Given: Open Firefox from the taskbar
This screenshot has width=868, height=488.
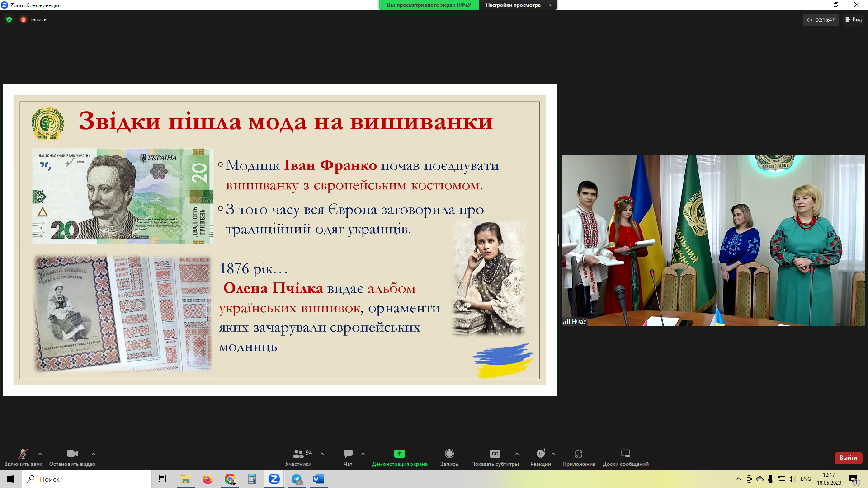Looking at the screenshot, I should click(x=208, y=479).
